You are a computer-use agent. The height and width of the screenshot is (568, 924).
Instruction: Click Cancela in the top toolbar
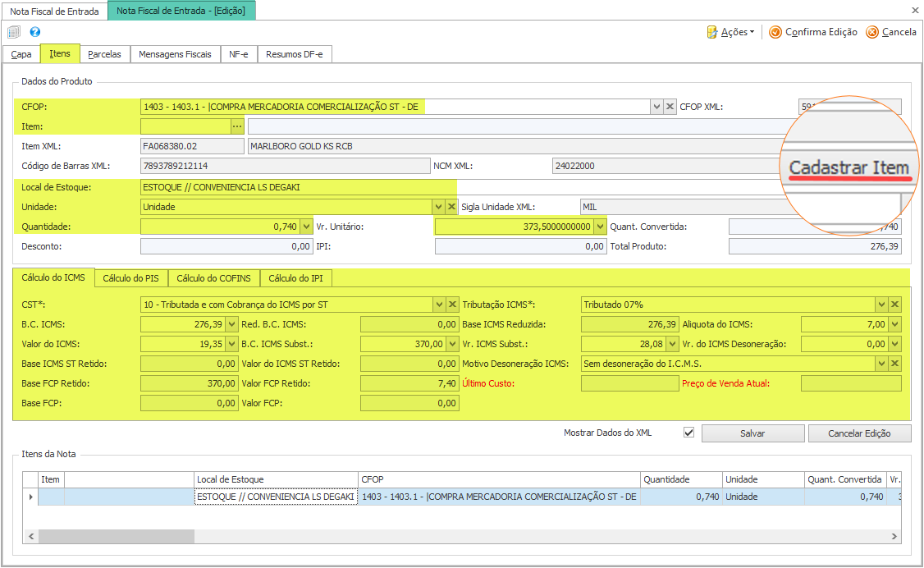[x=891, y=32]
